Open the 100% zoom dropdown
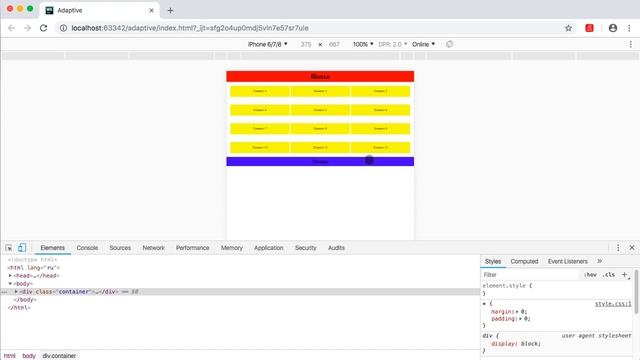 click(x=363, y=44)
